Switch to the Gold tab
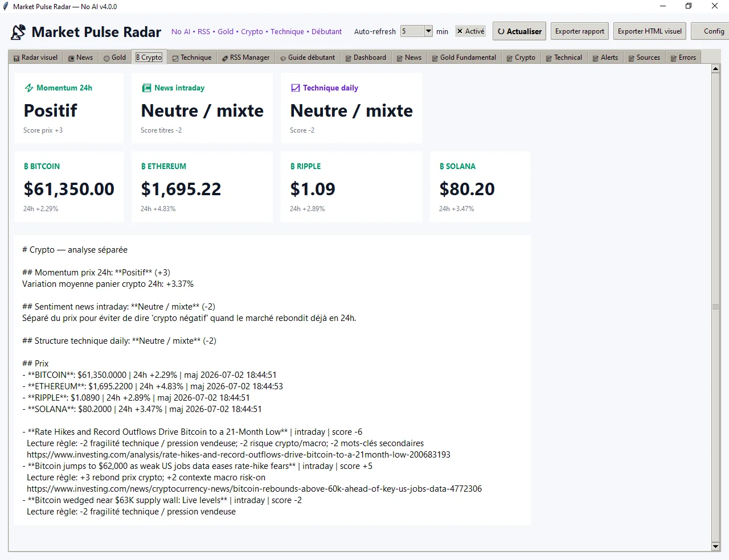 pos(114,57)
